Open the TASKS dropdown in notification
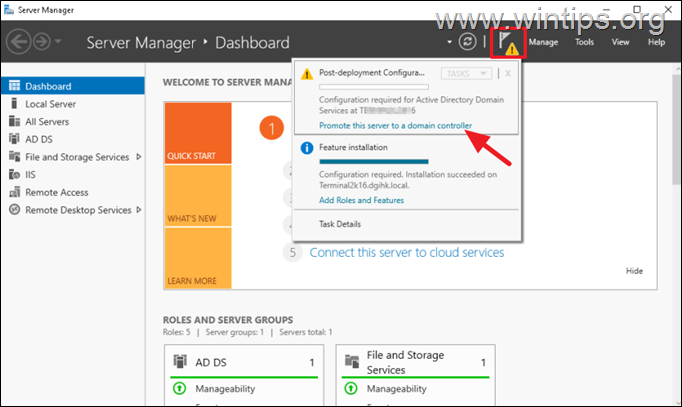This screenshot has height=407, width=682. (x=466, y=73)
